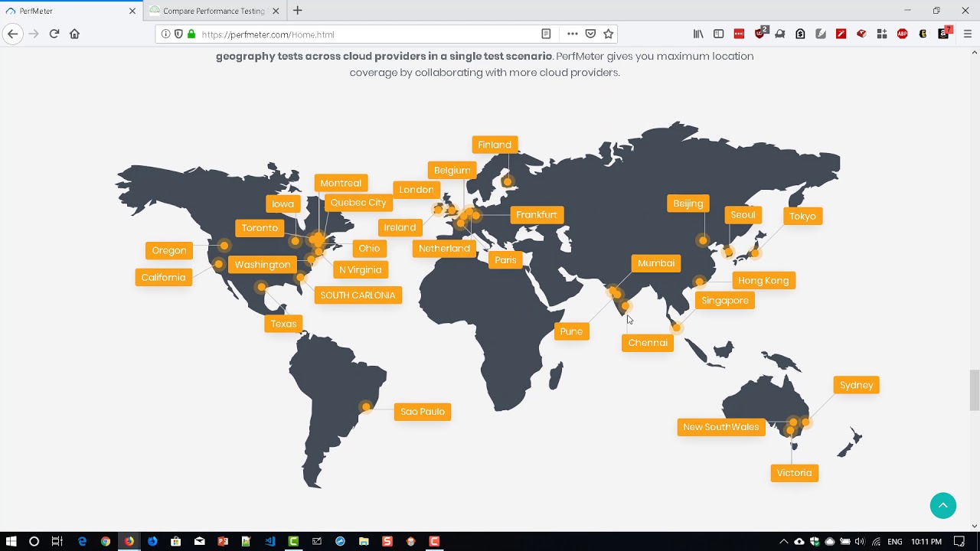The image size is (980, 551).
Task: Select the Sao Paulo location label
Action: click(423, 412)
